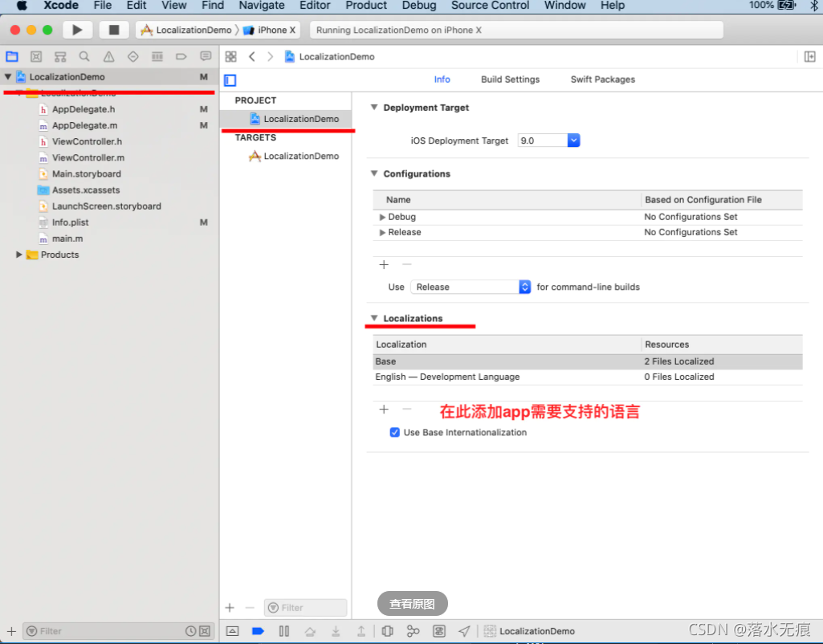The width and height of the screenshot is (823, 644).
Task: Open the Source Control menu
Action: point(490,6)
